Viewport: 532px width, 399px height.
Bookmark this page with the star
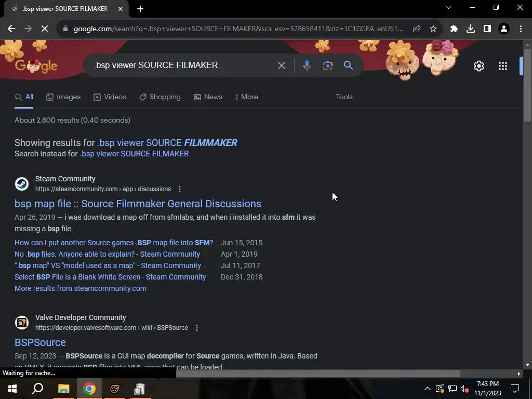pos(433,29)
